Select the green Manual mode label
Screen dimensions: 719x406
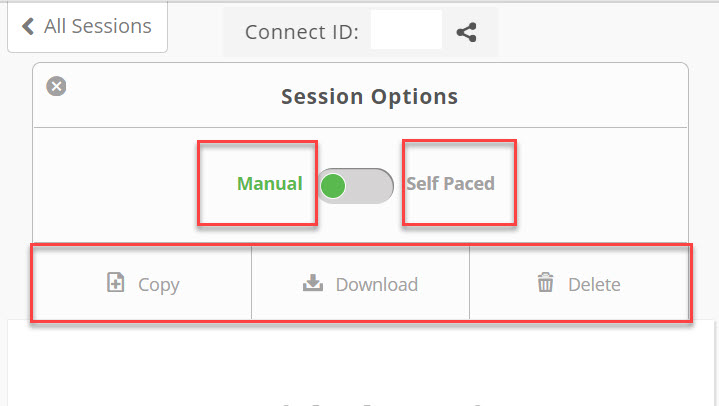270,184
